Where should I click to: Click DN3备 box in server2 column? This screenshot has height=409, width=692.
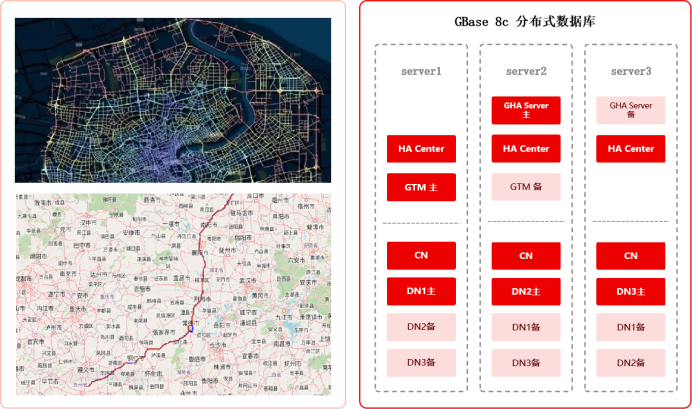click(526, 363)
